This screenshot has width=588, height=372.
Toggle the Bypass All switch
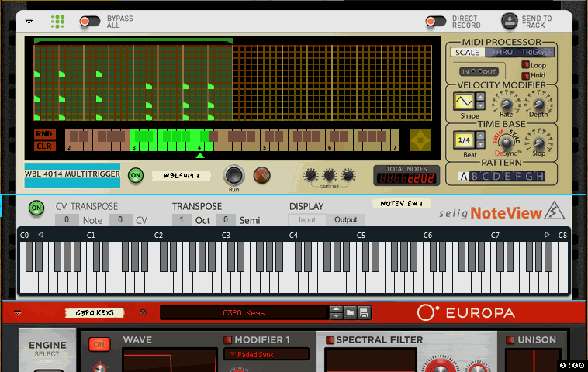90,22
